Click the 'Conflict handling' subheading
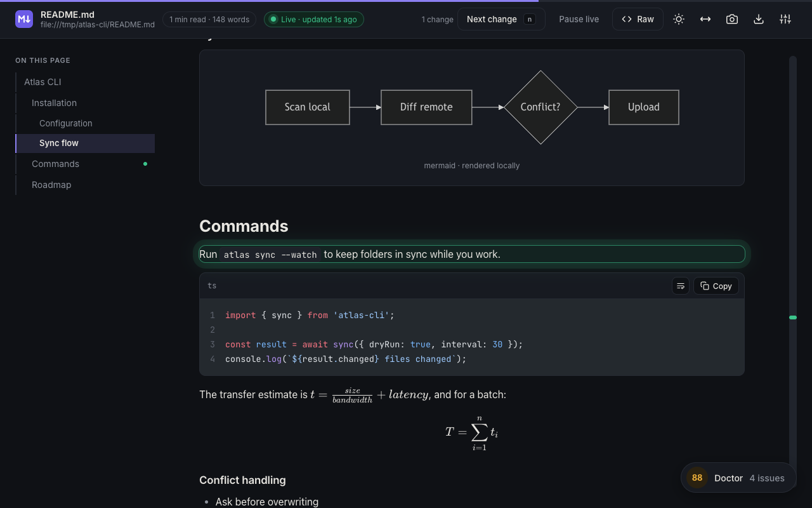This screenshot has width=812, height=508. [x=242, y=480]
